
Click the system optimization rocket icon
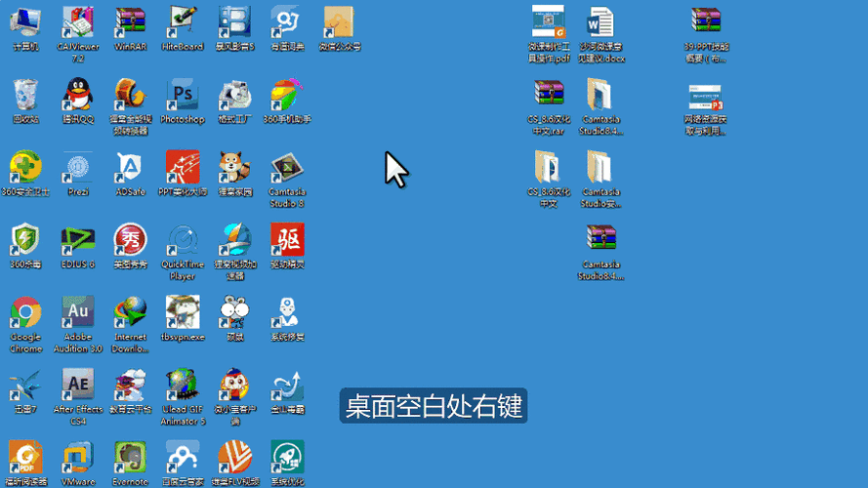click(x=287, y=457)
